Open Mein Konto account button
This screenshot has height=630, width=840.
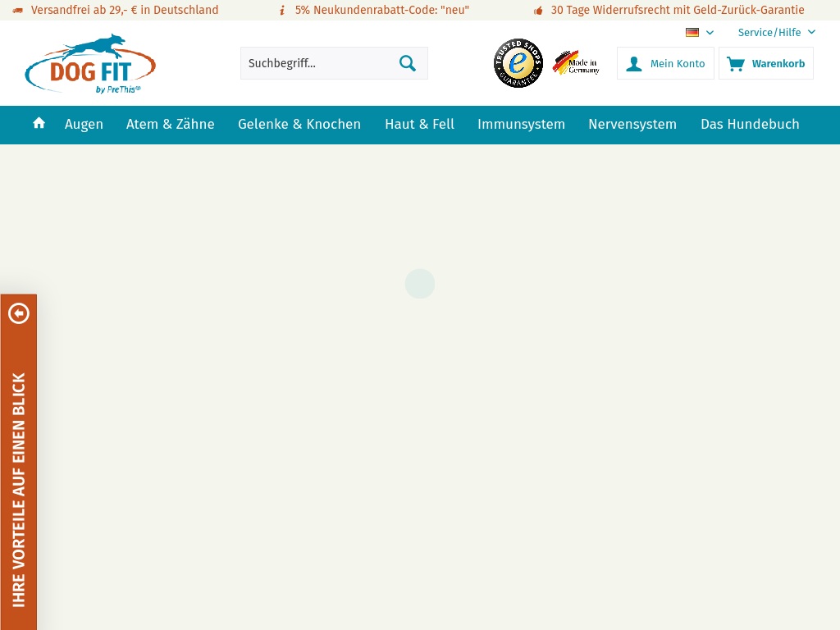coord(665,63)
